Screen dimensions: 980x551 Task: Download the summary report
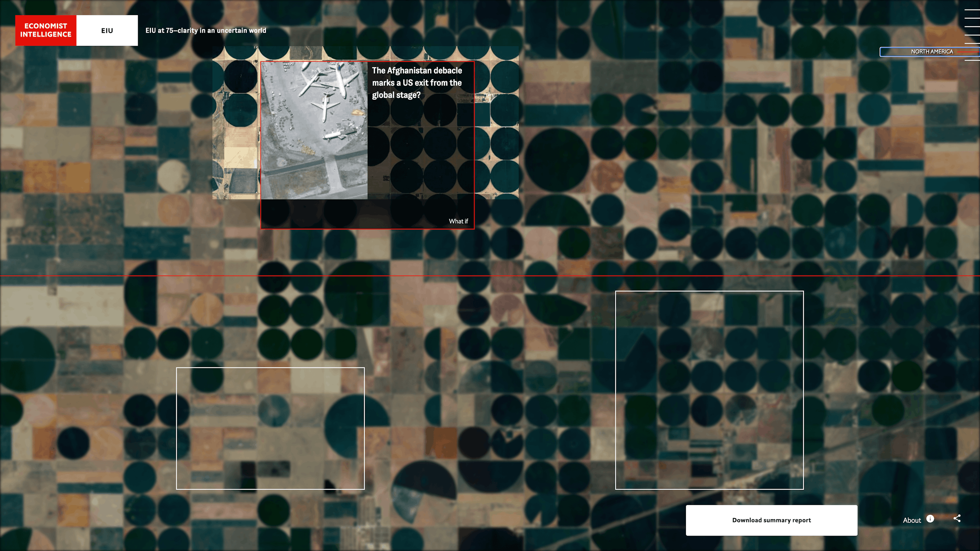pos(771,520)
